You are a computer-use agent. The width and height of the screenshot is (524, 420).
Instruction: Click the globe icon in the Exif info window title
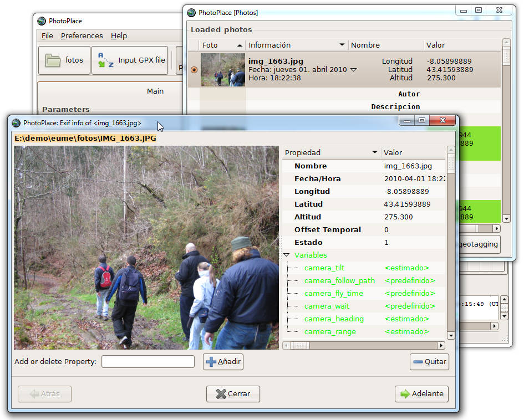[16, 123]
